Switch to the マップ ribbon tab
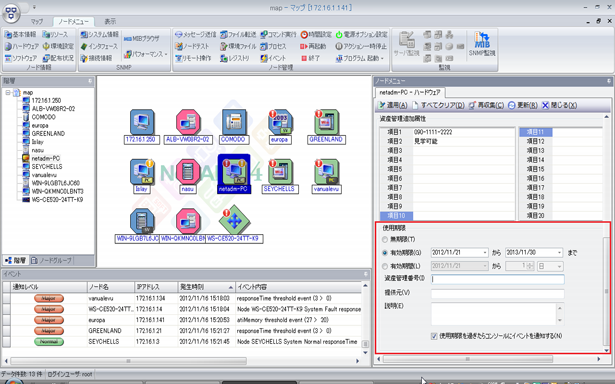Viewport: 615px width, 384px height. tap(37, 21)
